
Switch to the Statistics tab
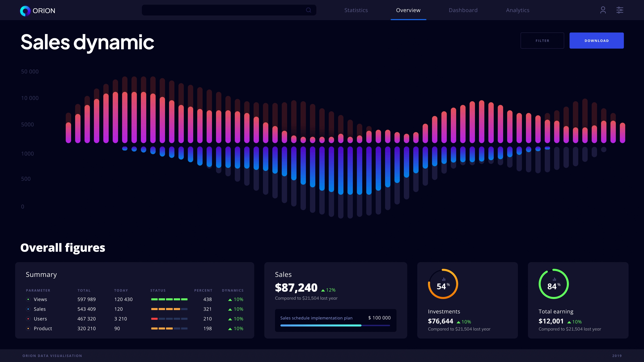click(356, 10)
